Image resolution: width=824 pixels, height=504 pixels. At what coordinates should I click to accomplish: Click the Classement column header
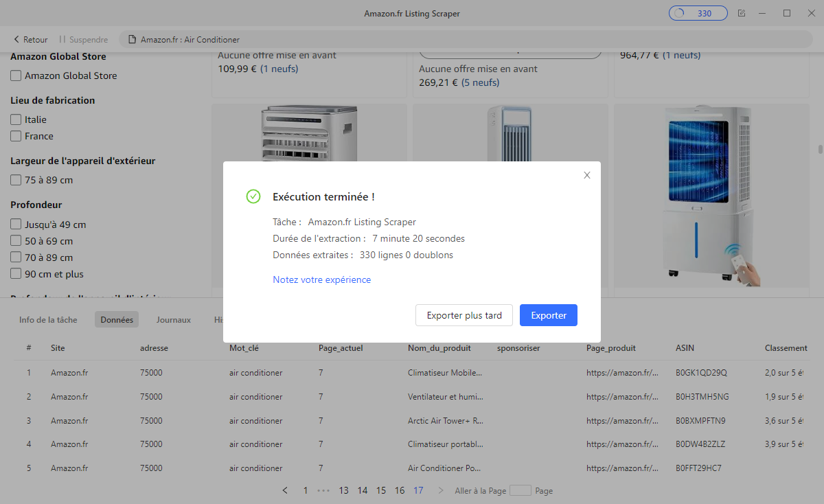(x=786, y=348)
